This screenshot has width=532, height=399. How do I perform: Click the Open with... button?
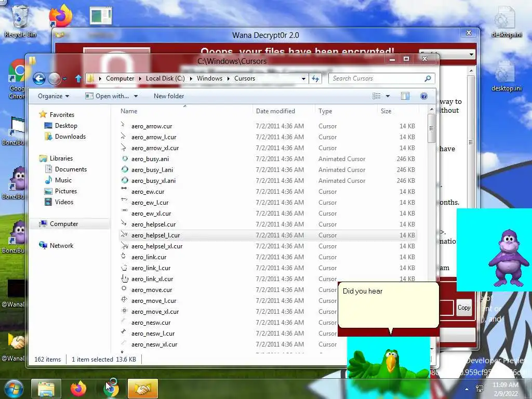pos(108,96)
